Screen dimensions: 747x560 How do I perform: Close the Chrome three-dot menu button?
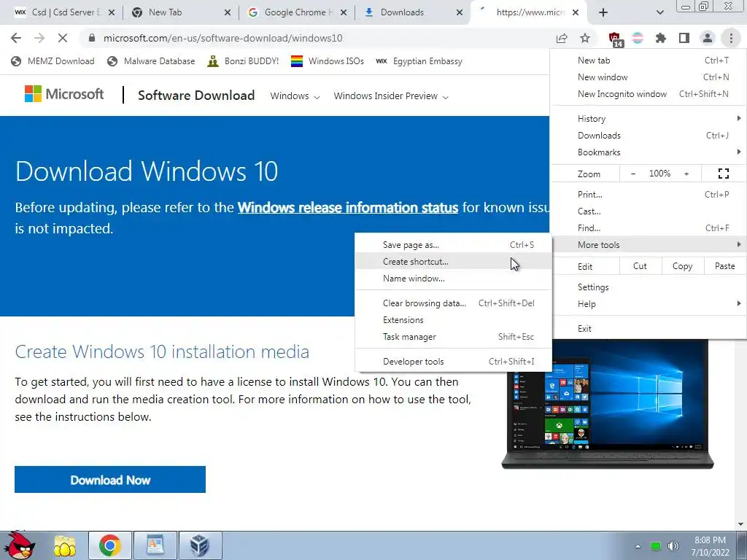coord(731,38)
